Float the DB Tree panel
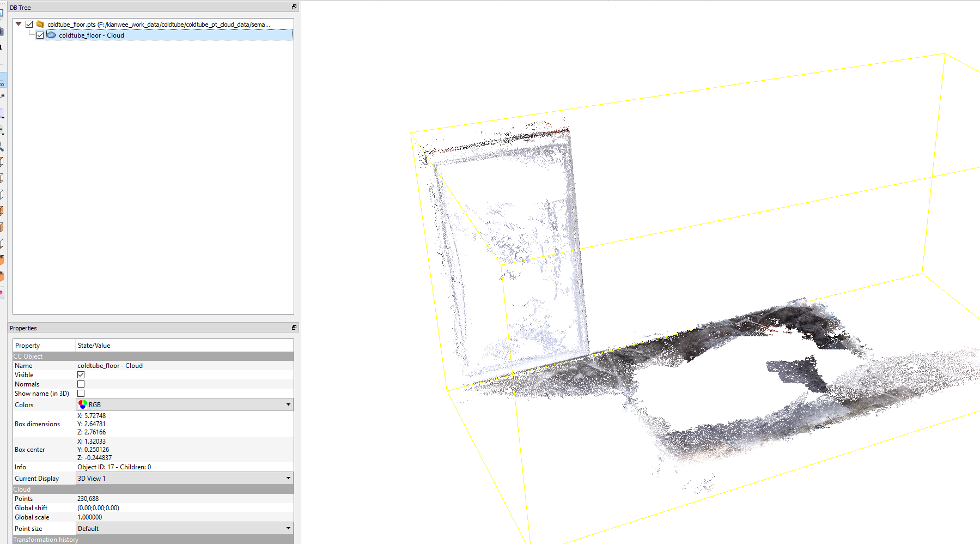Viewport: 980px width, 544px height. tap(294, 7)
